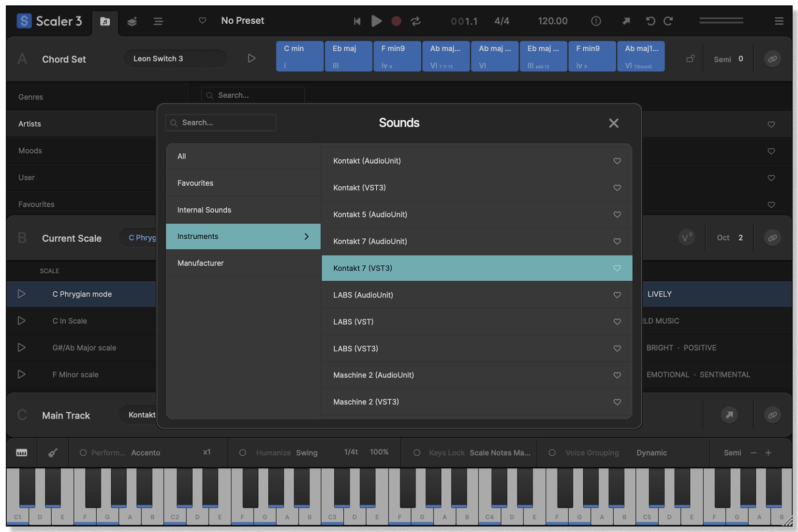Click the lock icon next to Semi
Viewport: 798px width, 532px height.
[691, 59]
